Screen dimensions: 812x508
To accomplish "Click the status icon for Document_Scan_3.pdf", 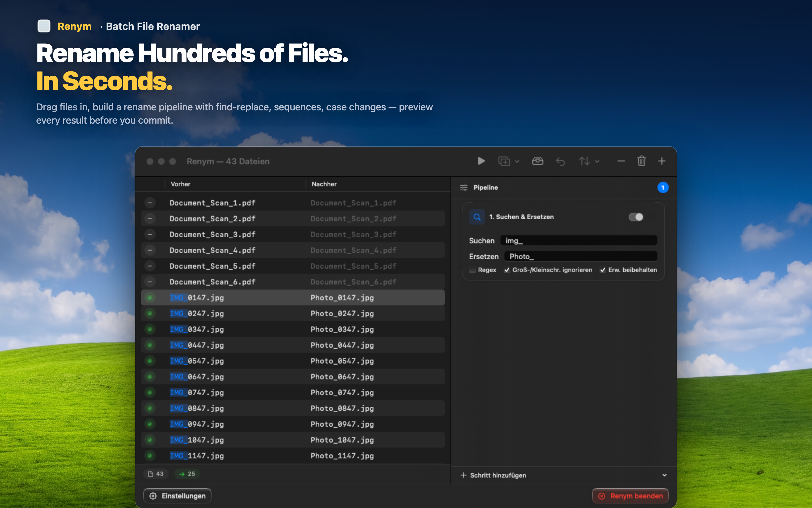I will (150, 235).
